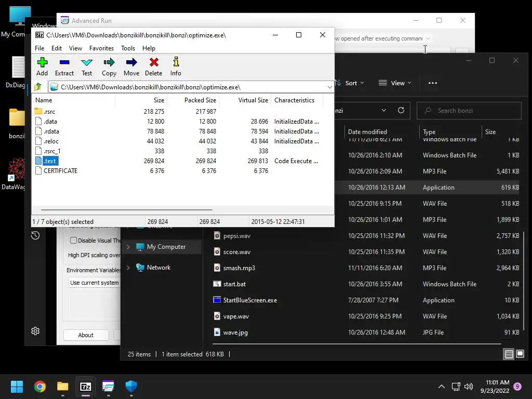The height and width of the screenshot is (399, 532).
Task: Click the Copy toolbar icon
Action: click(x=109, y=66)
